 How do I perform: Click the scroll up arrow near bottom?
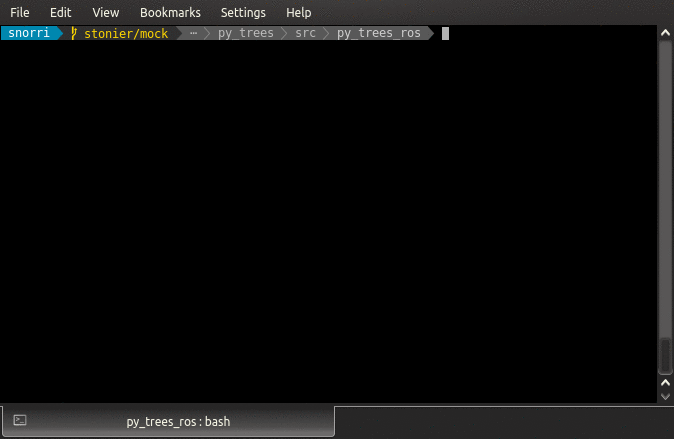click(665, 383)
